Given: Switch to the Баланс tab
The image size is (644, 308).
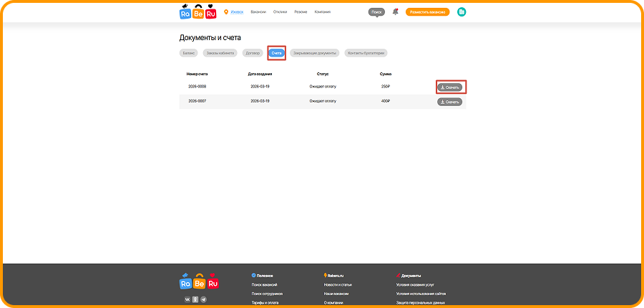Looking at the screenshot, I should point(189,53).
